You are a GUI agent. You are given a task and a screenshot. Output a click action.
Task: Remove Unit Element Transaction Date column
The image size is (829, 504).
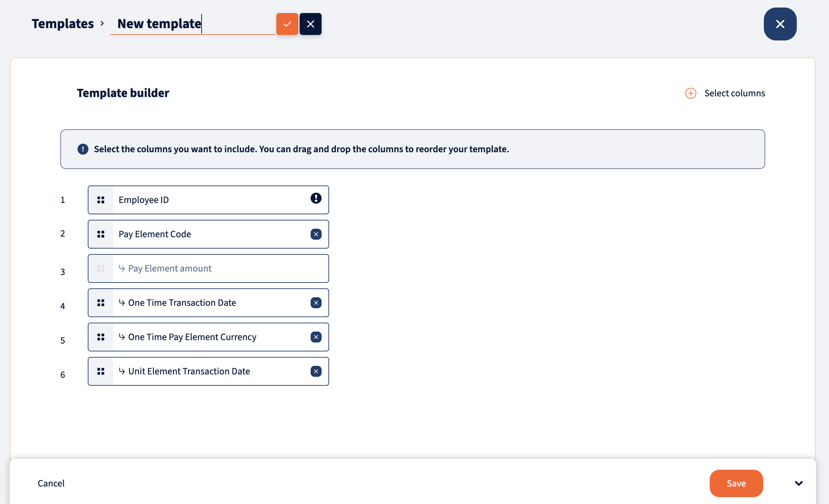tap(316, 371)
